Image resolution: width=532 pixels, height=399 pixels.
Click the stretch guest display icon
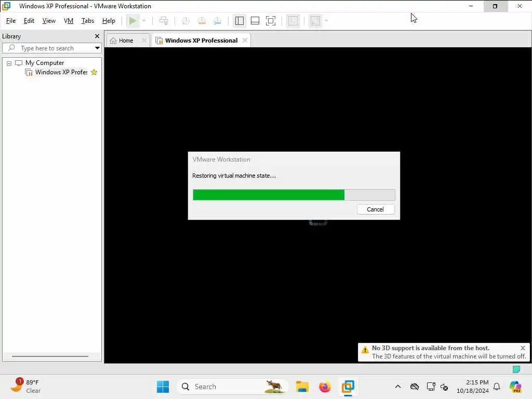[315, 21]
